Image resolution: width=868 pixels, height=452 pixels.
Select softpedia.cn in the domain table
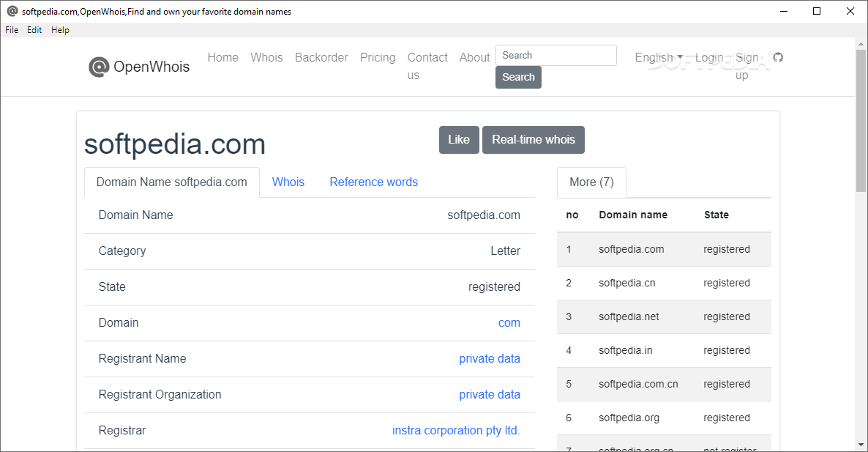click(x=626, y=283)
